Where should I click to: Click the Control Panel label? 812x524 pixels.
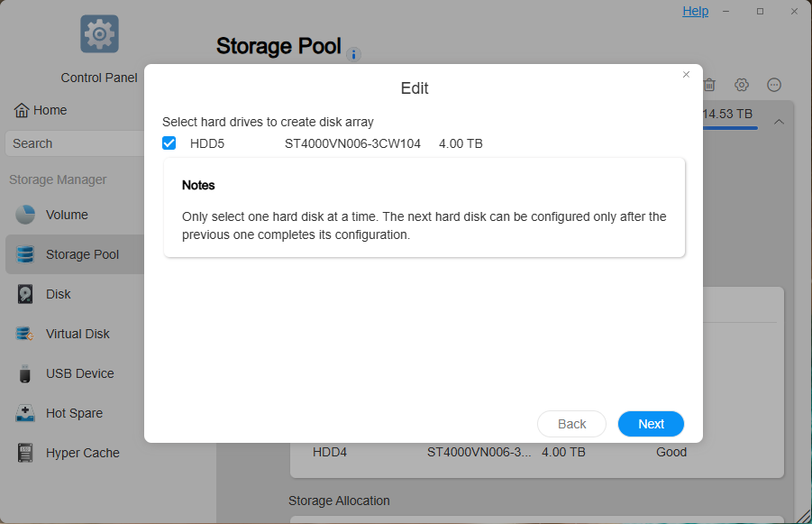[99, 78]
